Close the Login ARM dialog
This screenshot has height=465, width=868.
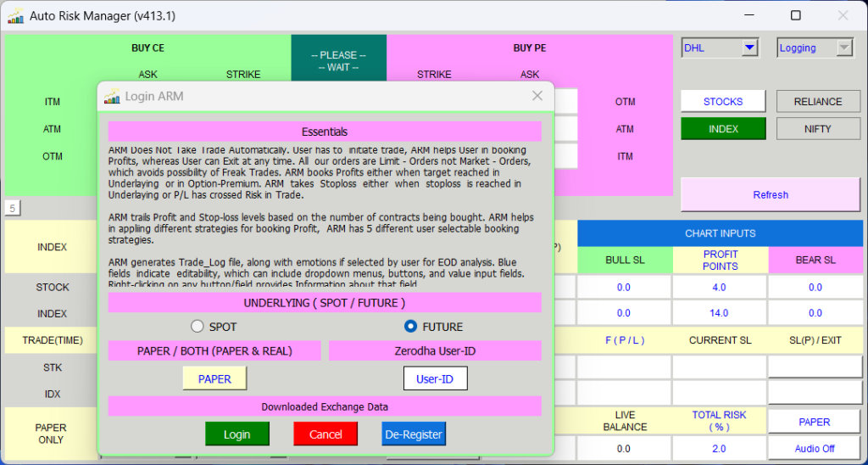click(537, 96)
